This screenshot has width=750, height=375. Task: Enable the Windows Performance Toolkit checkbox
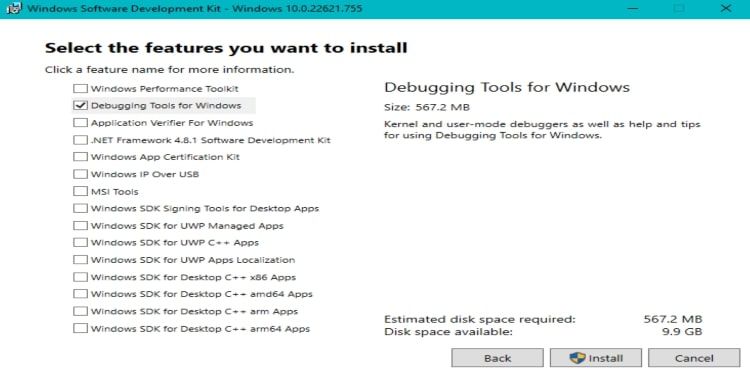(x=80, y=88)
